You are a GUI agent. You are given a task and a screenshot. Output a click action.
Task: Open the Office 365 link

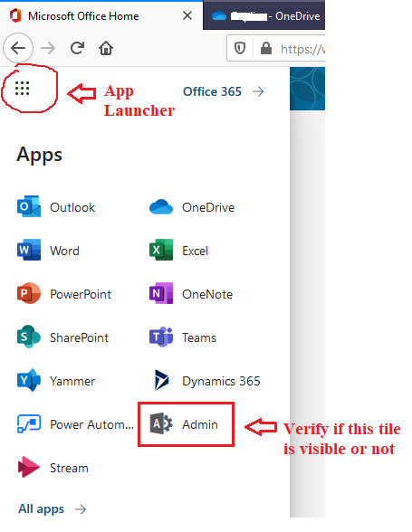coord(212,91)
